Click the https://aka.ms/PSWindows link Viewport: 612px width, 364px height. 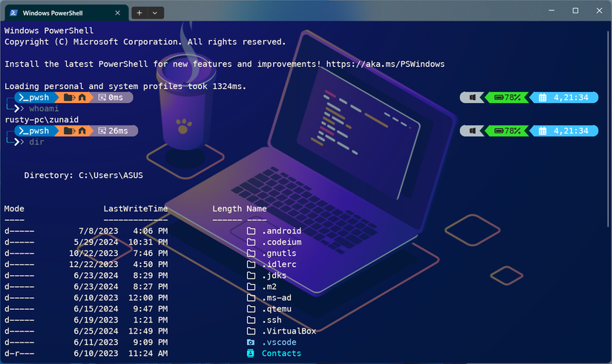click(x=385, y=64)
